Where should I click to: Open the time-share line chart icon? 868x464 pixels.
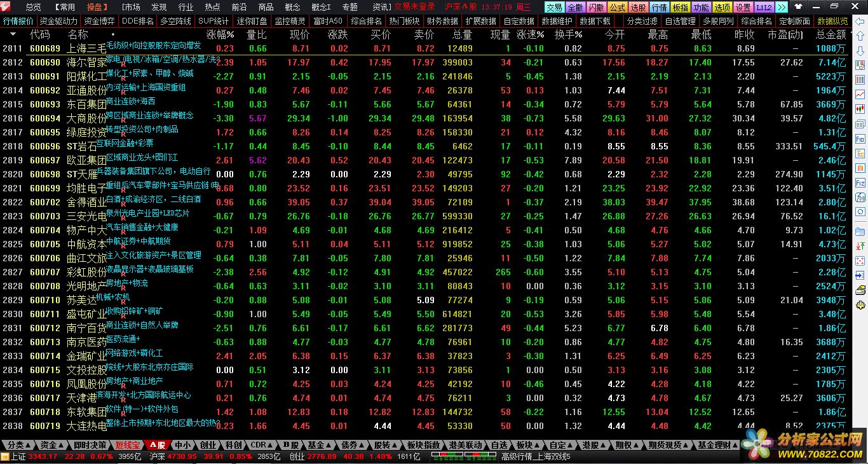click(860, 95)
